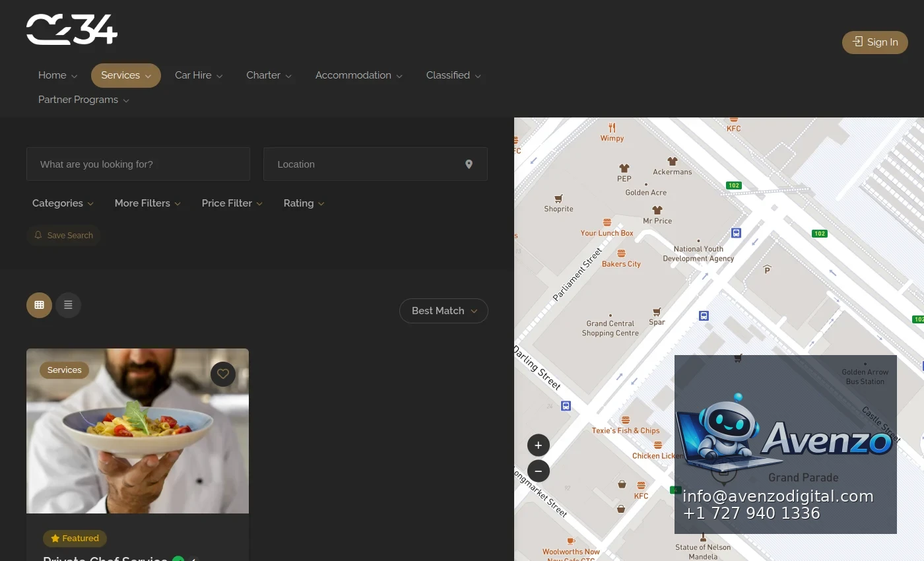Viewport: 924px width, 561px height.
Task: Click the site logo in the header
Action: (72, 30)
